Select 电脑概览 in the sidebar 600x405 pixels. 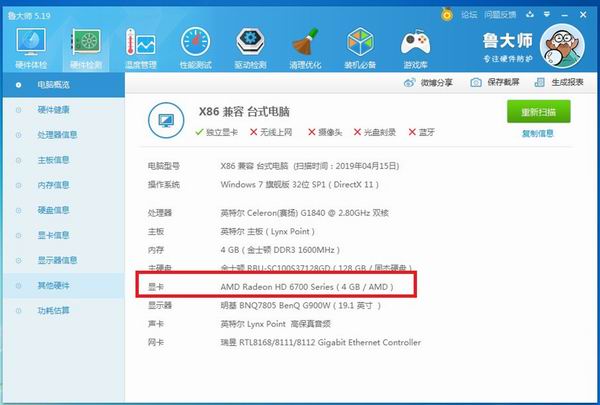click(x=64, y=85)
